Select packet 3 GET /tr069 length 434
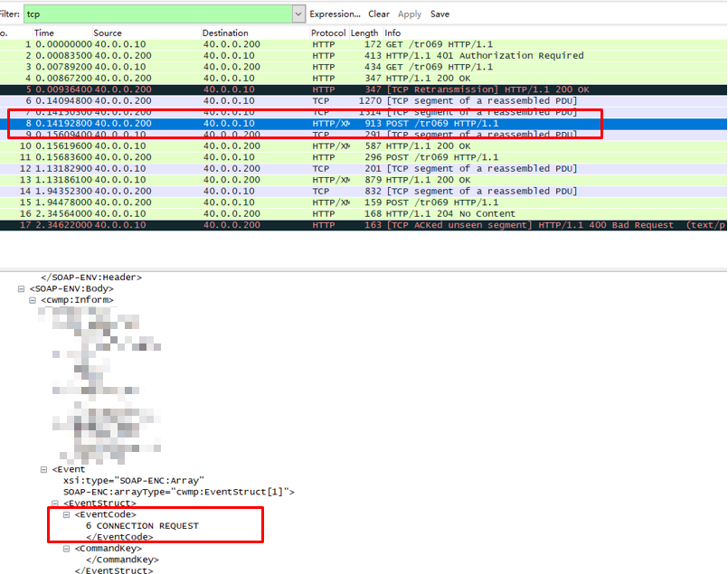Image resolution: width=728 pixels, height=574 pixels. pos(364,67)
